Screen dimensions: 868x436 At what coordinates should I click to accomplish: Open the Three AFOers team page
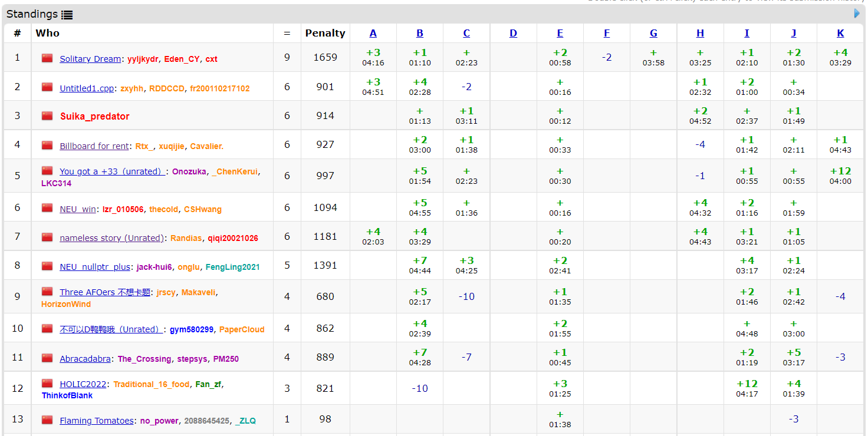pyautogui.click(x=105, y=293)
